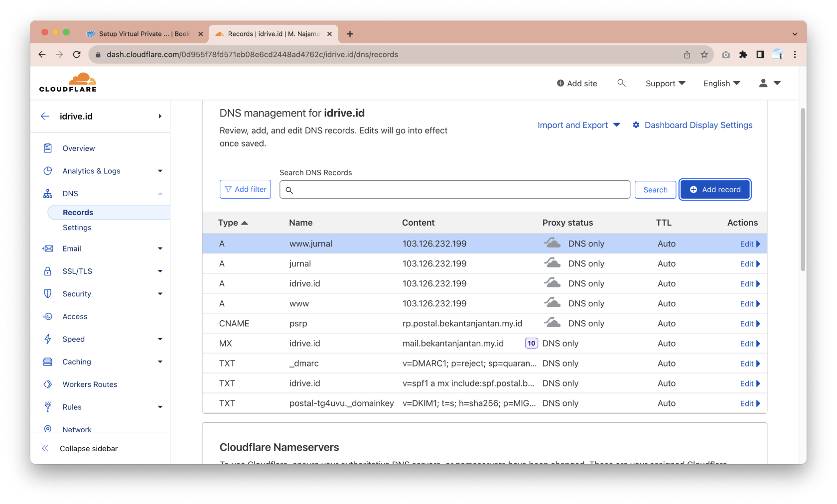Expand the Security sidebar section

160,294
